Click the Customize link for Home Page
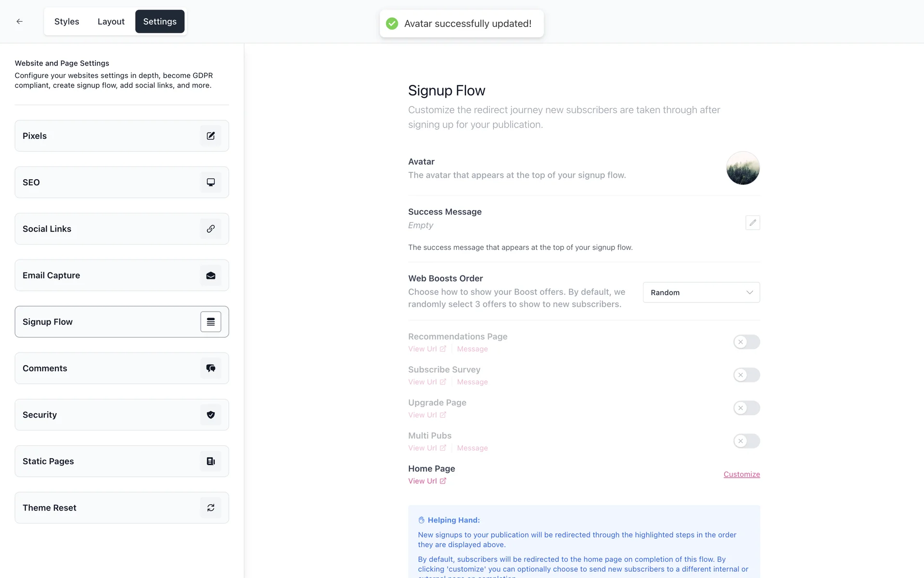 [x=742, y=474]
